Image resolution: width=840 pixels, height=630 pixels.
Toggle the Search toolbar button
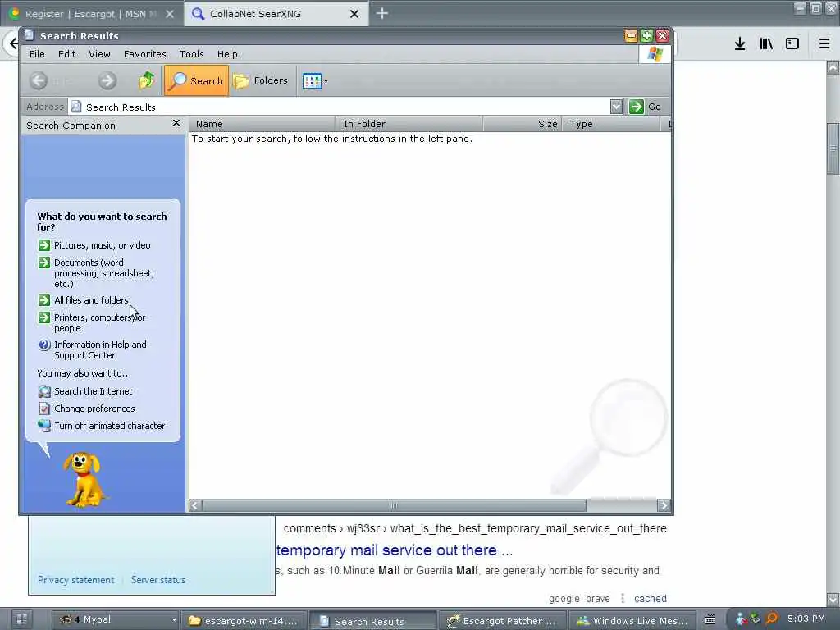pos(197,81)
